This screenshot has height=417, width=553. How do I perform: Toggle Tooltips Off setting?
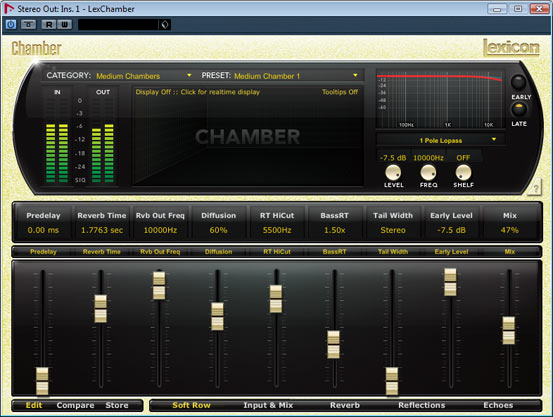pos(340,92)
